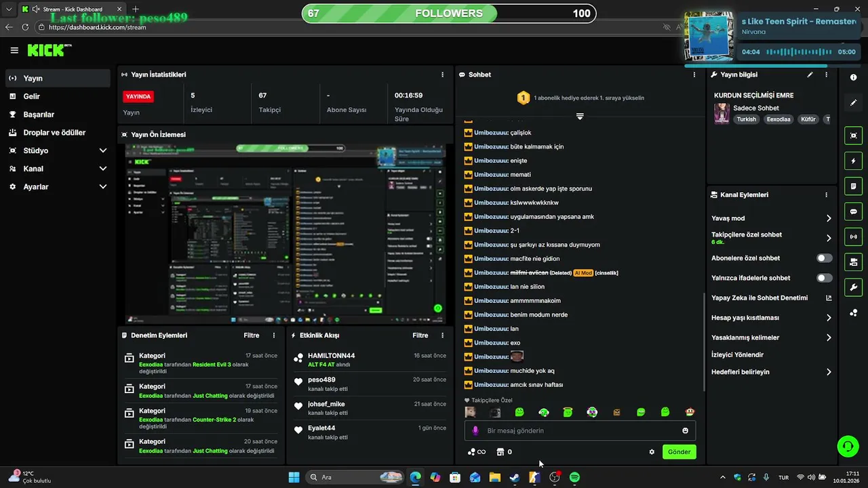Open Sohbet panel three-dot menu
The image size is (868, 488).
click(694, 75)
